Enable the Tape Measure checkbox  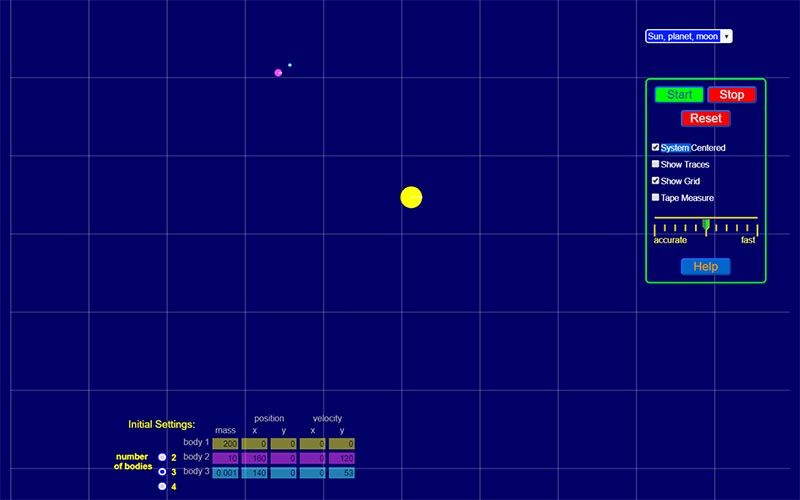click(x=656, y=198)
